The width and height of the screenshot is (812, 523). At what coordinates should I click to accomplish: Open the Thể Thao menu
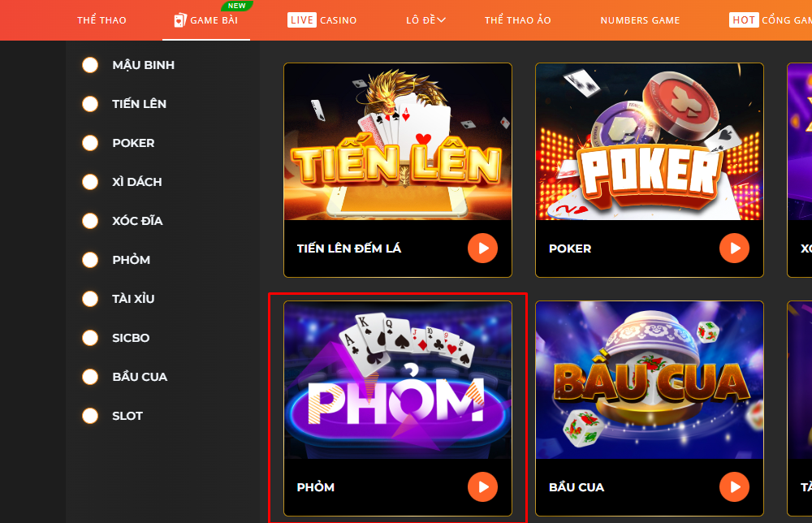coord(101,20)
